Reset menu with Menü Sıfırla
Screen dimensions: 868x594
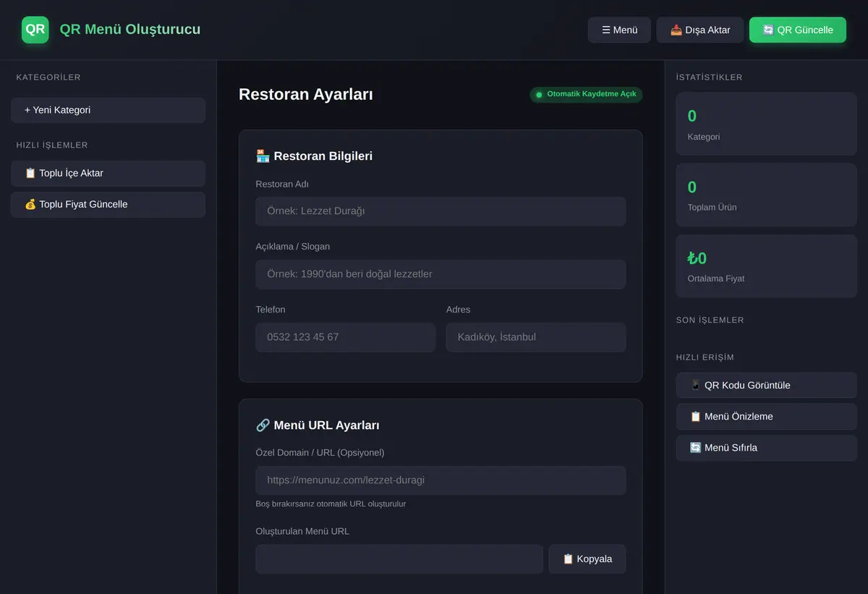767,448
